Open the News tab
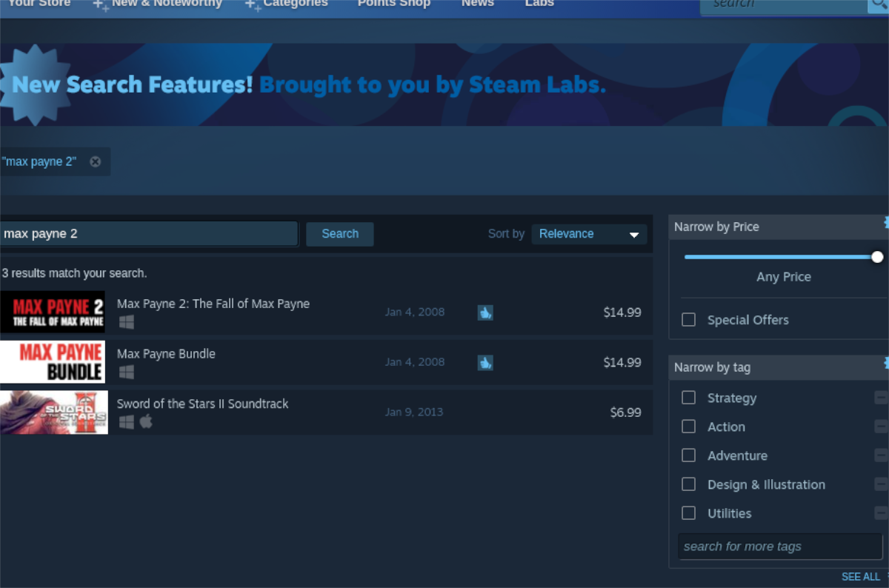 478,4
